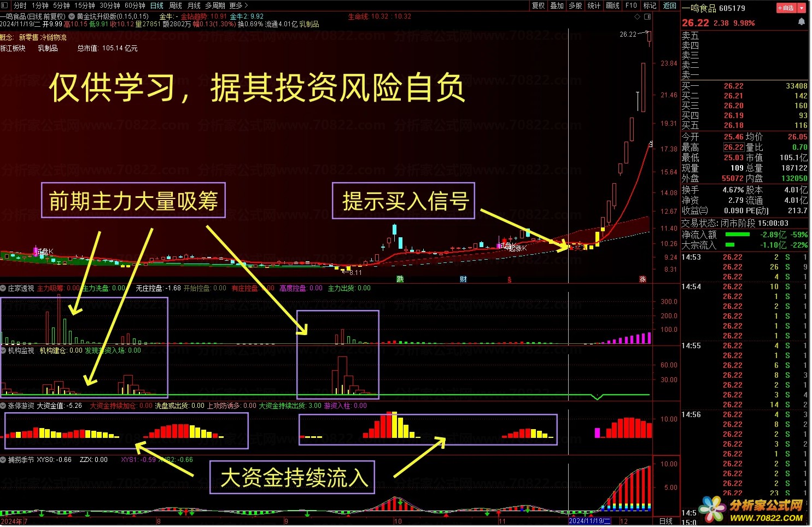Click the 多股 multi-stock toolbar button

(x=576, y=5)
